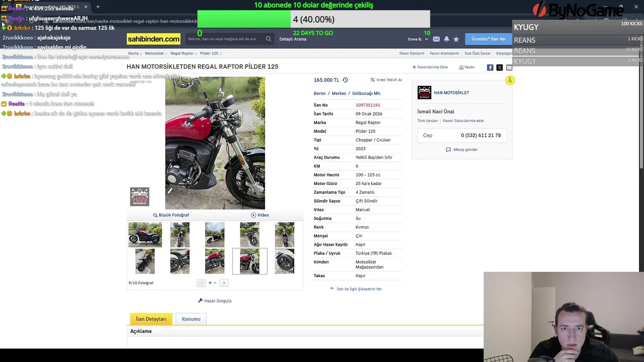Select selected red motorcycle thumbnail in bottom row

[250, 261]
